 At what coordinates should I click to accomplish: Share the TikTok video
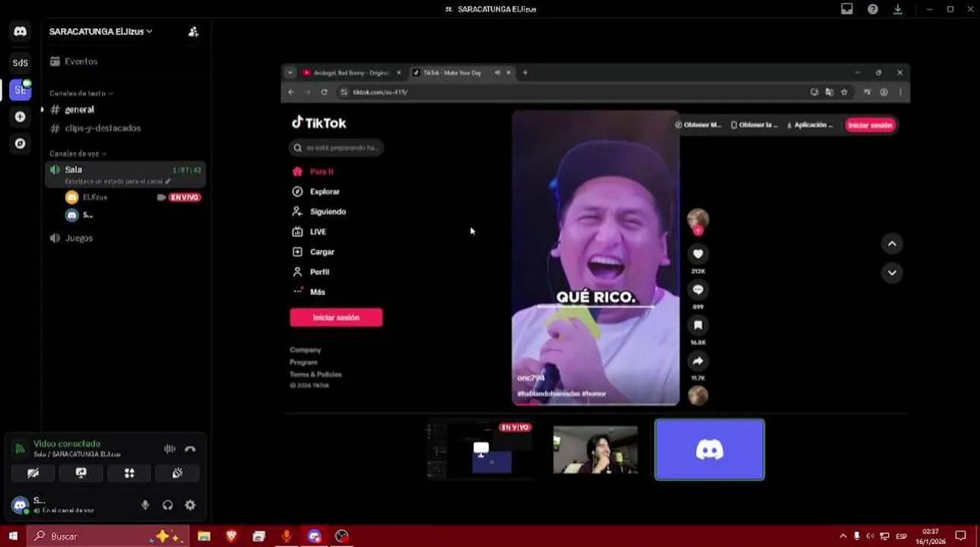point(698,361)
